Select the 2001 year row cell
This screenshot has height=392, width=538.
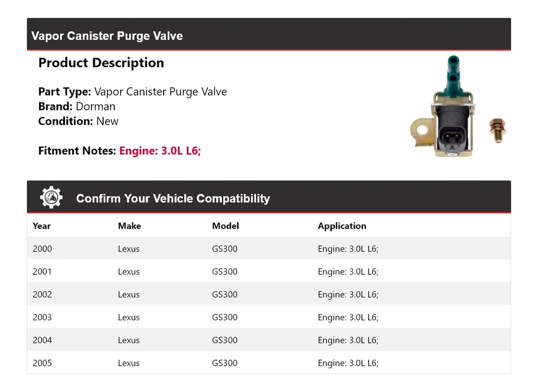42,272
